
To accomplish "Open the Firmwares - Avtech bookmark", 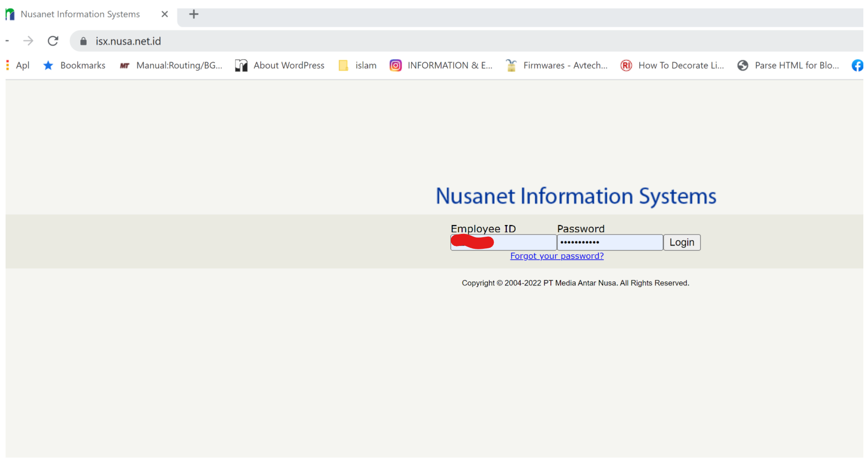I will [x=557, y=66].
